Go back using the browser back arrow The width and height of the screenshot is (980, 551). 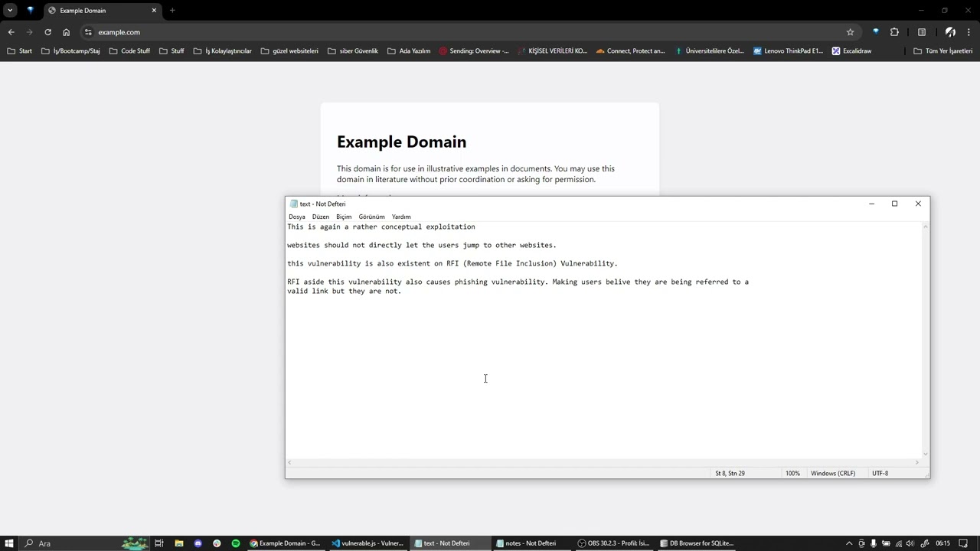tap(11, 32)
